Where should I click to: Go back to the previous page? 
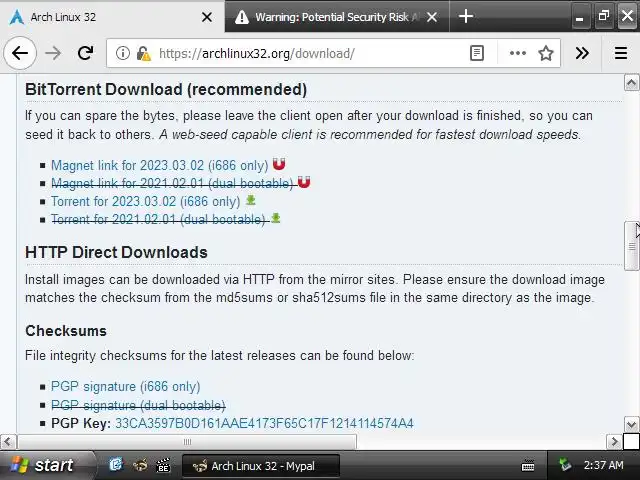(x=20, y=53)
